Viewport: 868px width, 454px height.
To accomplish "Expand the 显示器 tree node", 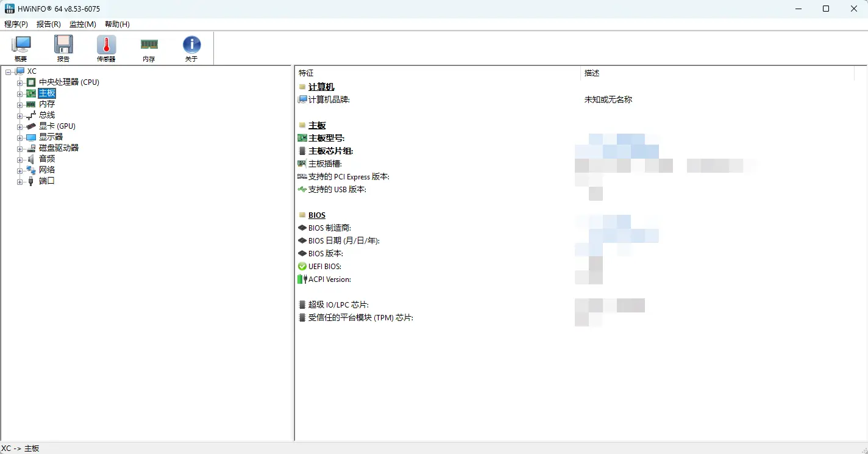I will pyautogui.click(x=20, y=138).
